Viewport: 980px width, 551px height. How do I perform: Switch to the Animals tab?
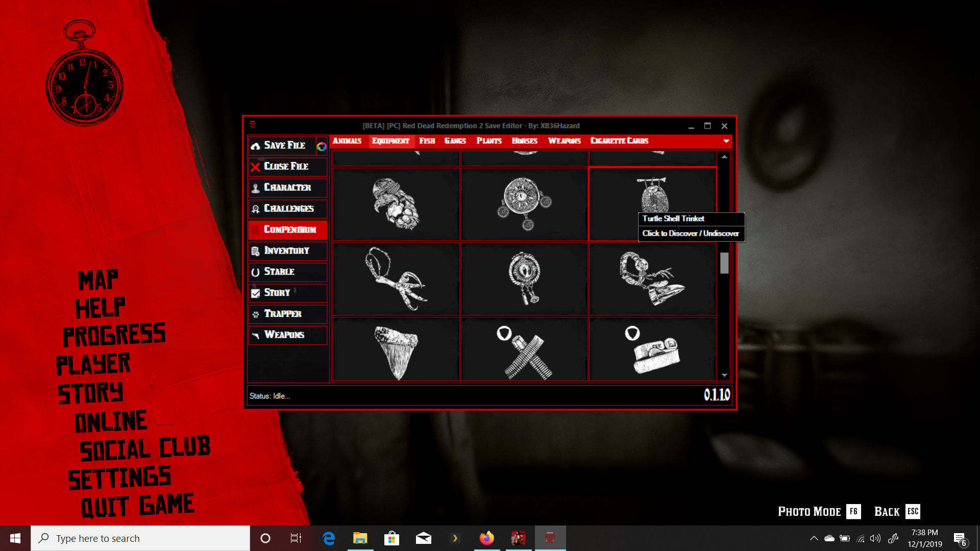(347, 141)
